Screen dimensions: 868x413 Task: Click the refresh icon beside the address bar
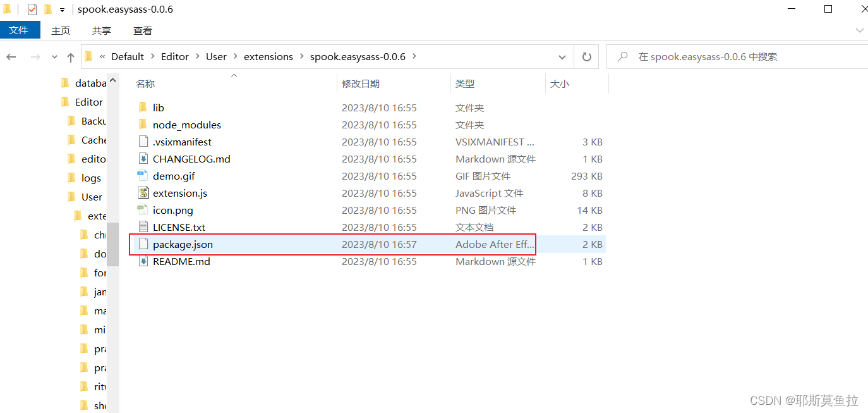(586, 56)
